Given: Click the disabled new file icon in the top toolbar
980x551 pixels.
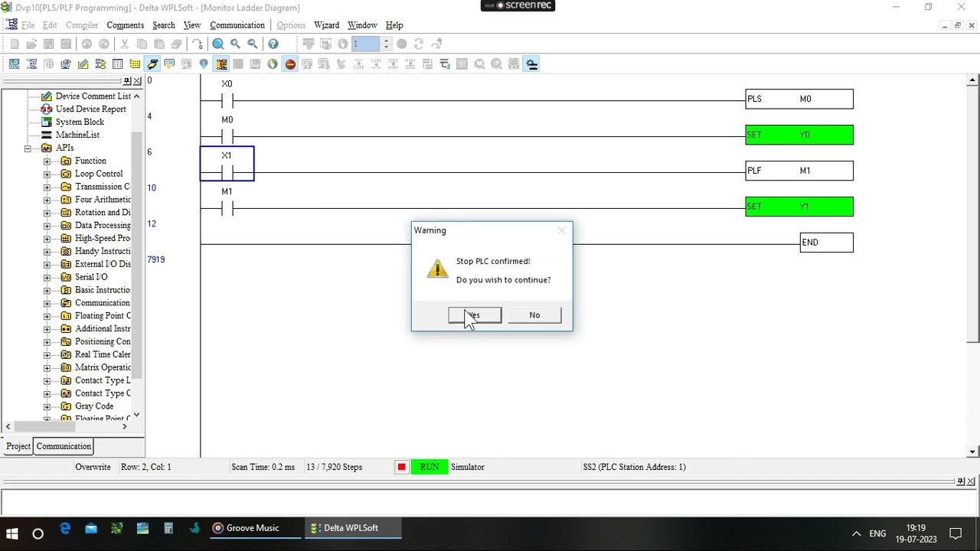Looking at the screenshot, I should 15,44.
